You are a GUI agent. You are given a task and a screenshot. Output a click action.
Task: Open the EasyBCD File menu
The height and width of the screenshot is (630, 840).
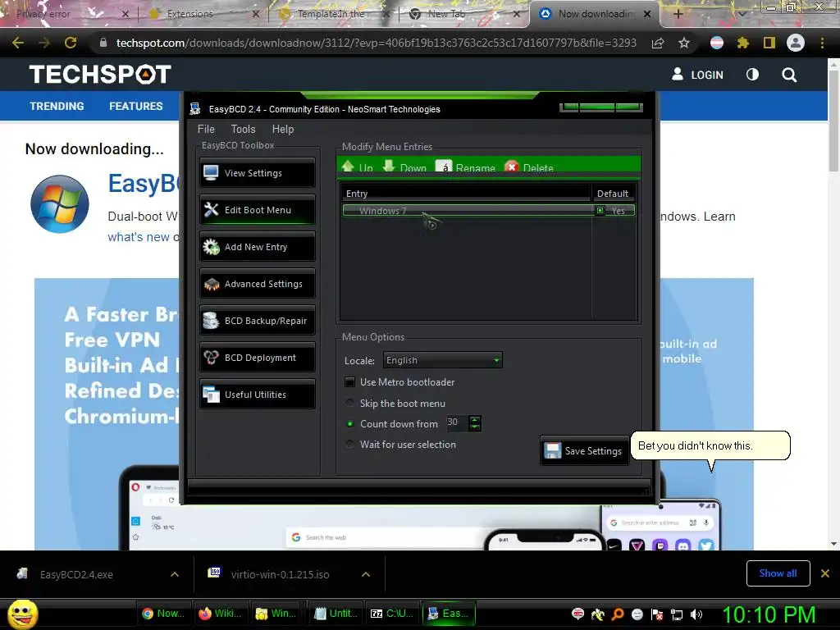[x=206, y=129]
